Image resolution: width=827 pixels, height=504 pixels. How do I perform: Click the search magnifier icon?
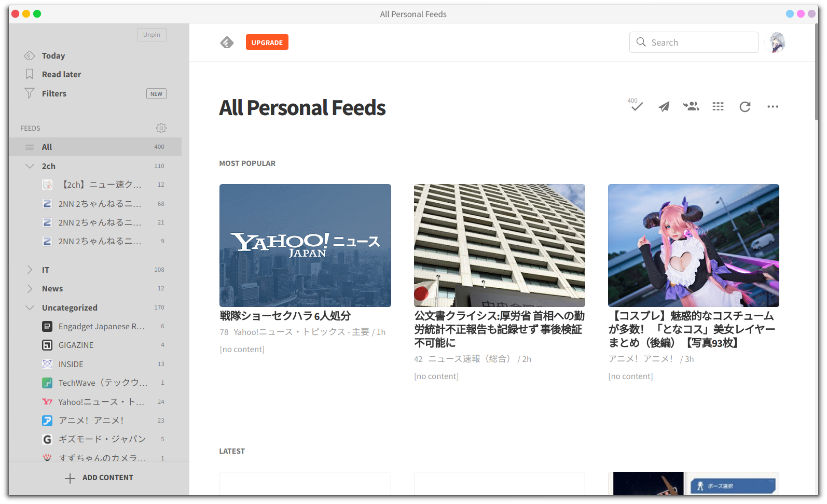pyautogui.click(x=641, y=42)
